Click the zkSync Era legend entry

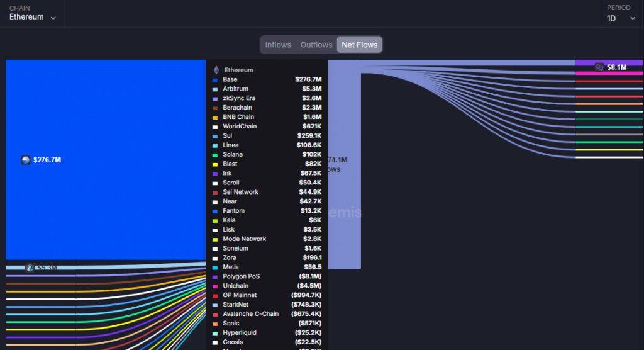[x=239, y=98]
